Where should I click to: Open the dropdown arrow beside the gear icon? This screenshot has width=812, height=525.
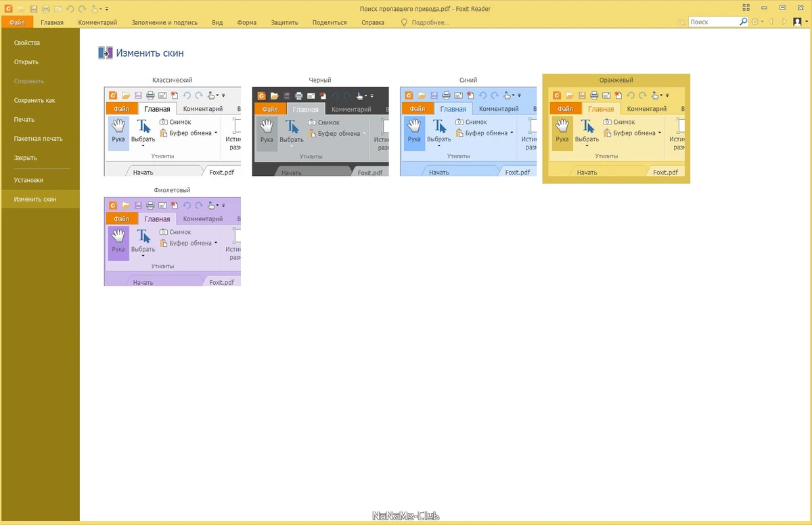click(763, 22)
